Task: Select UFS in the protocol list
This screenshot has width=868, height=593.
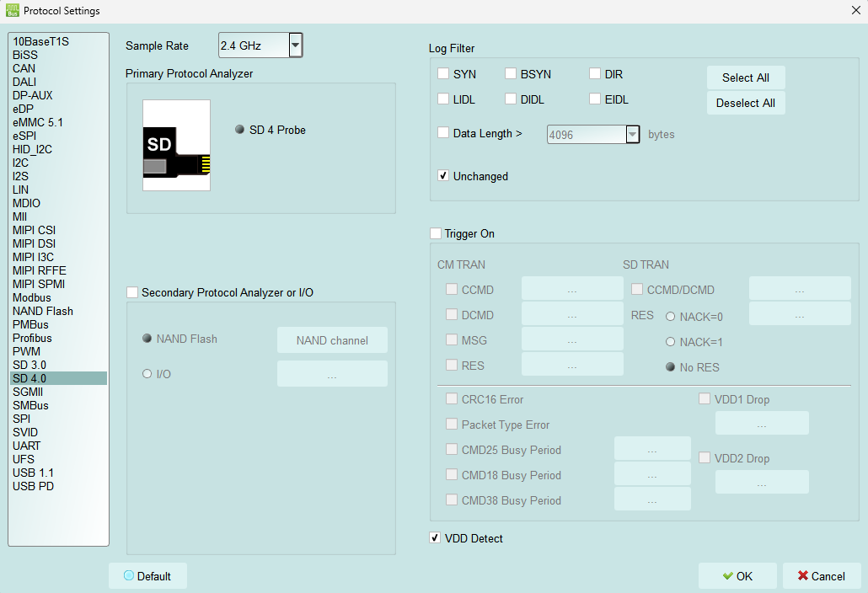Action: (x=59, y=459)
